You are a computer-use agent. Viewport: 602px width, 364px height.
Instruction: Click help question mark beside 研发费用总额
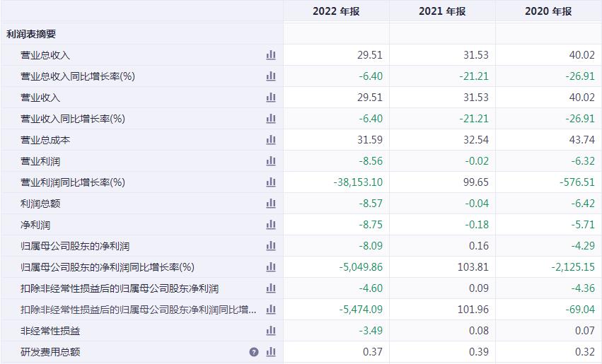click(254, 352)
